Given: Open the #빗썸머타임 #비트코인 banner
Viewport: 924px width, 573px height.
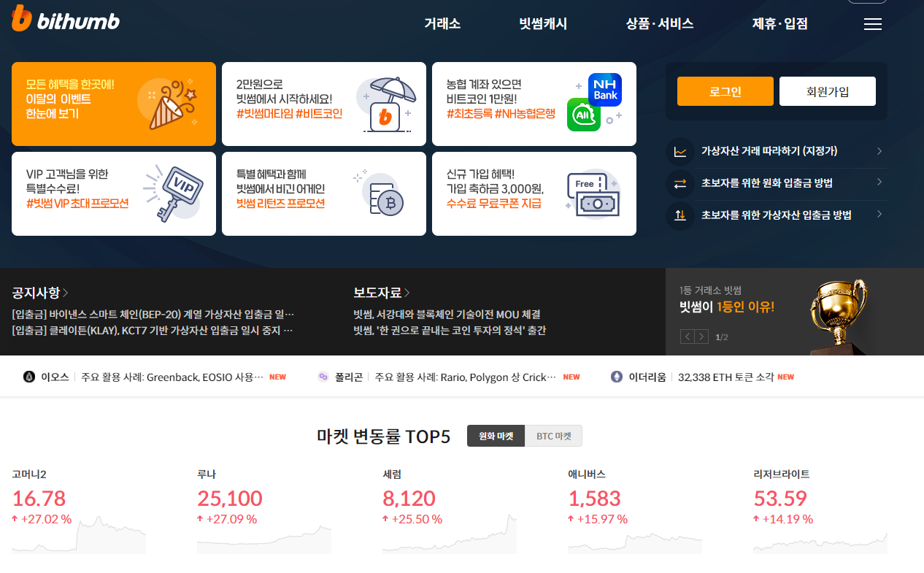Looking at the screenshot, I should point(324,104).
